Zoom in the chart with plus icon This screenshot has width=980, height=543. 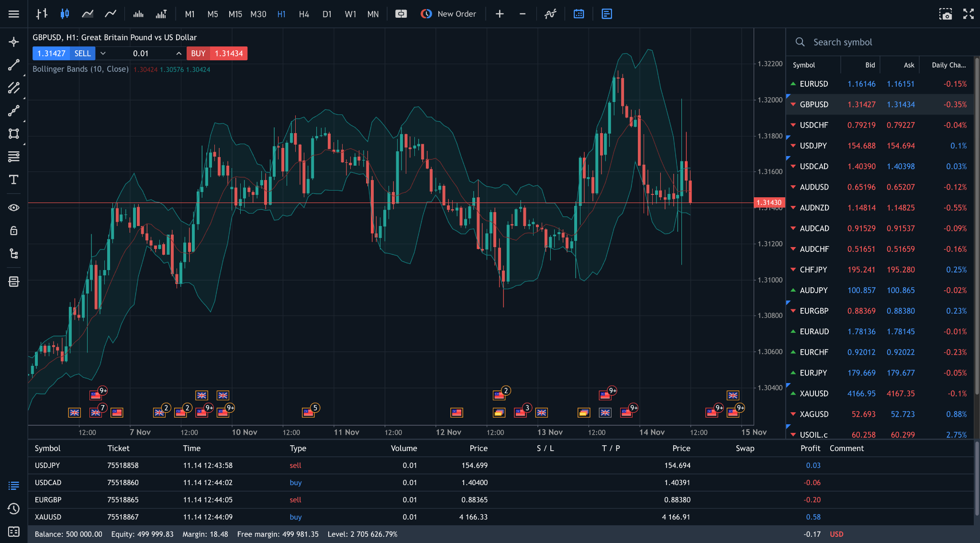(x=500, y=14)
